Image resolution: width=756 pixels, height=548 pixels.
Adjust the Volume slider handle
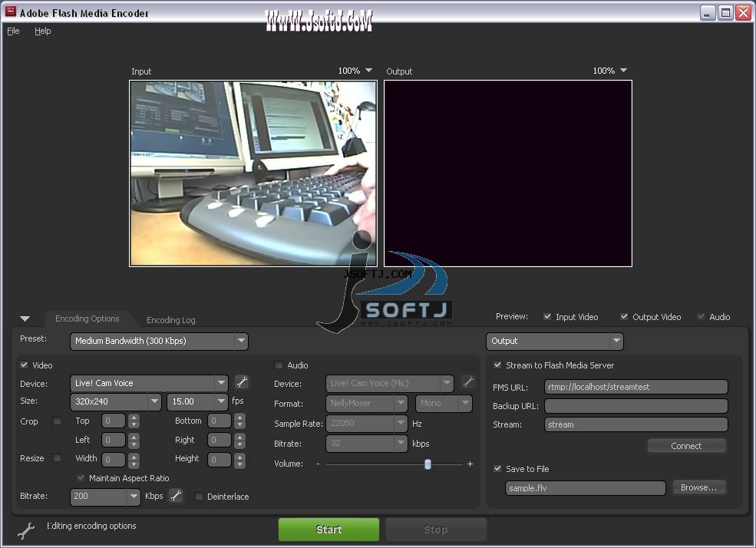(x=428, y=464)
